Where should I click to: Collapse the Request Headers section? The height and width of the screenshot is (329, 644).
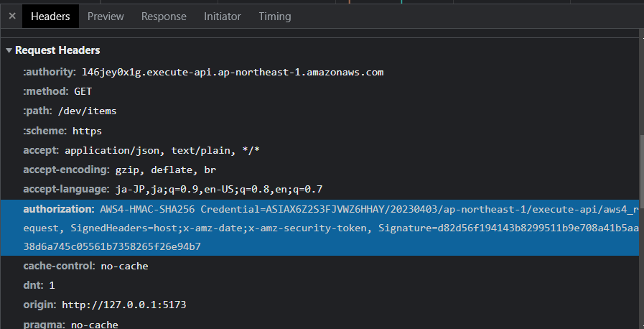tap(9, 50)
